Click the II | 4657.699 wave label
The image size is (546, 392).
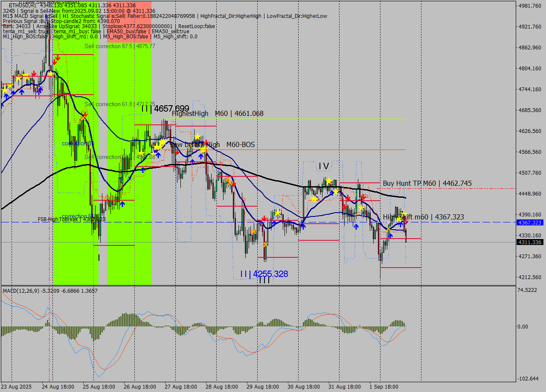pos(166,109)
